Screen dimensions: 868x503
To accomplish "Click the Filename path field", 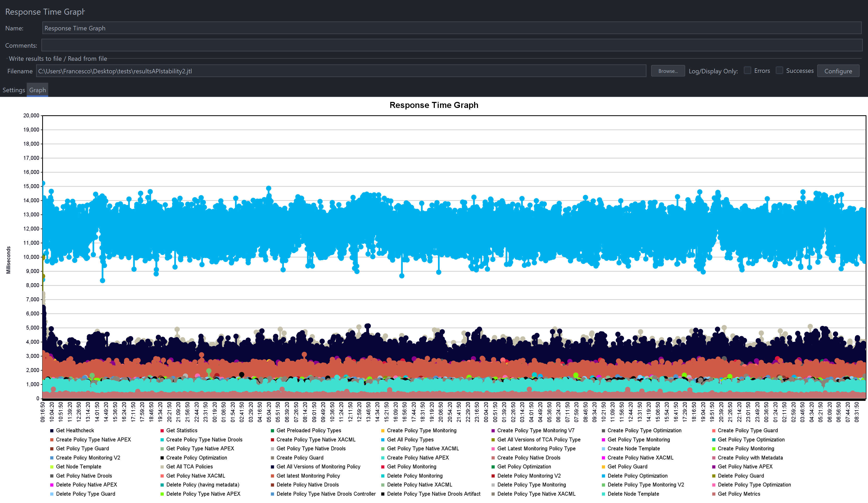I will pos(341,71).
